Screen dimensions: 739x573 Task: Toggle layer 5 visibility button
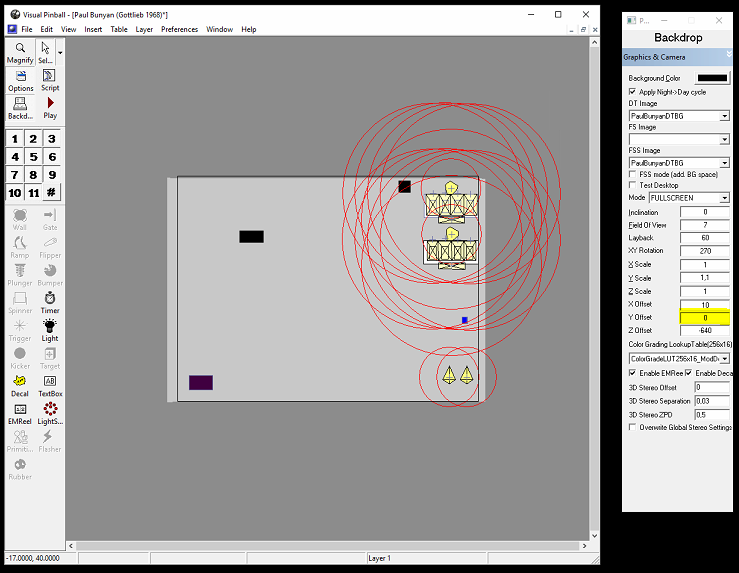(x=33, y=157)
